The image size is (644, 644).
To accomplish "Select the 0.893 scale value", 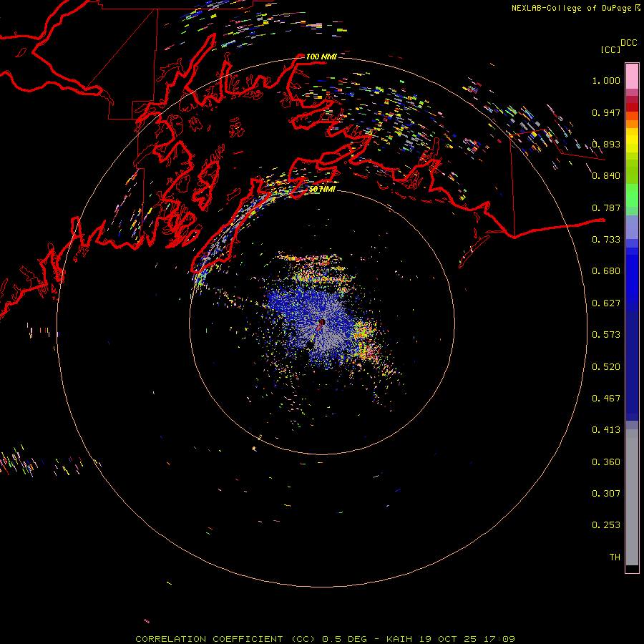I will (606, 144).
